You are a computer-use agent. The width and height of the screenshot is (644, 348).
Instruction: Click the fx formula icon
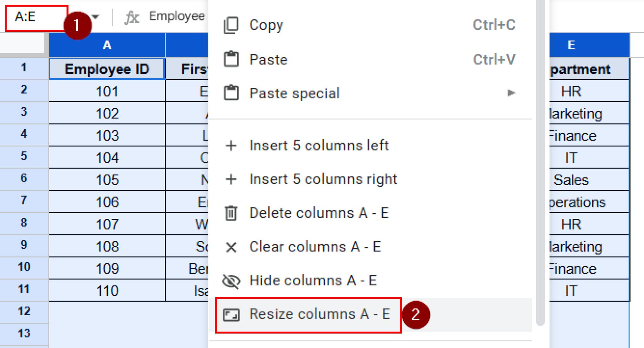tap(132, 17)
